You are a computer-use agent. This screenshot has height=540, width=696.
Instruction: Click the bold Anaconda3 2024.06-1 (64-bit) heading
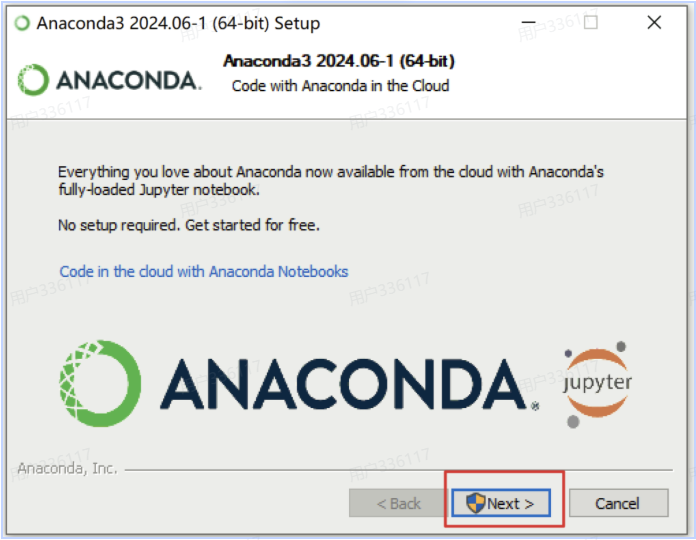[339, 61]
